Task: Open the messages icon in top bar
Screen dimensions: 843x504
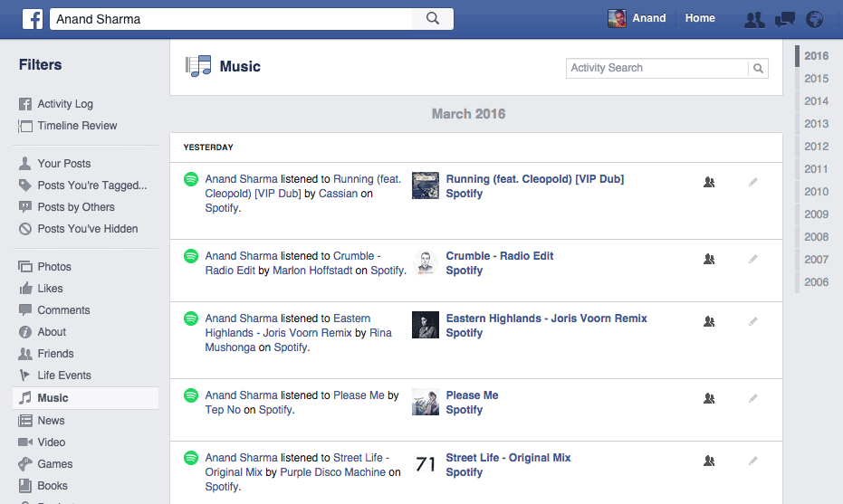Action: 785,20
